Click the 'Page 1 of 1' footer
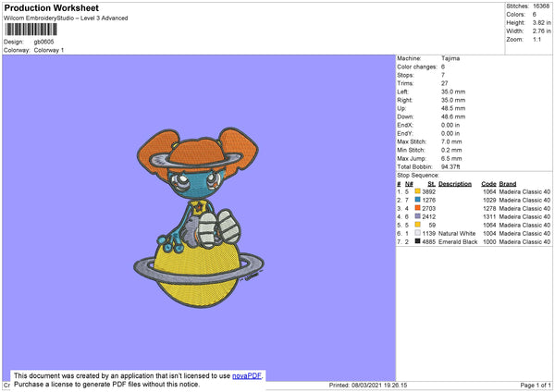The image size is (555, 392). tap(536, 385)
